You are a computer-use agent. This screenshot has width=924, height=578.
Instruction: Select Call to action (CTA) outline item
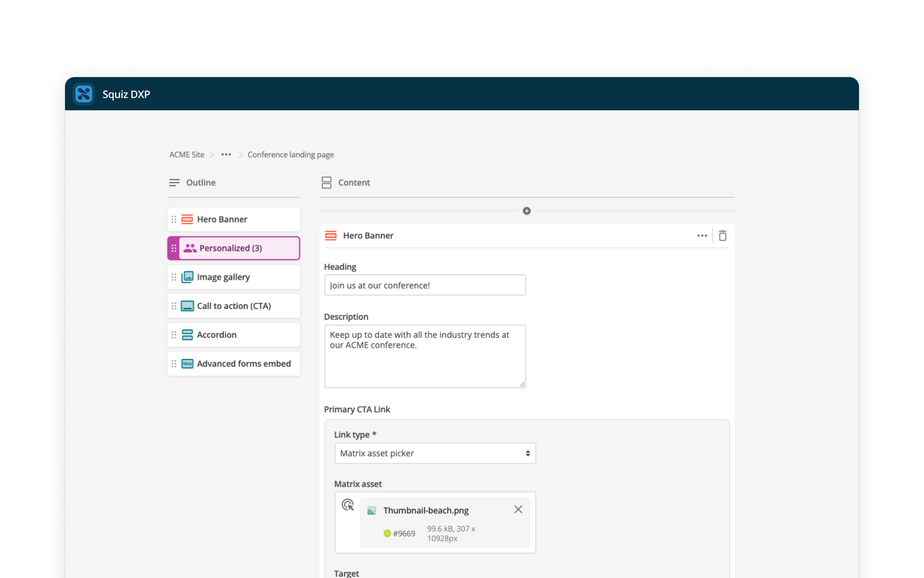coord(233,306)
